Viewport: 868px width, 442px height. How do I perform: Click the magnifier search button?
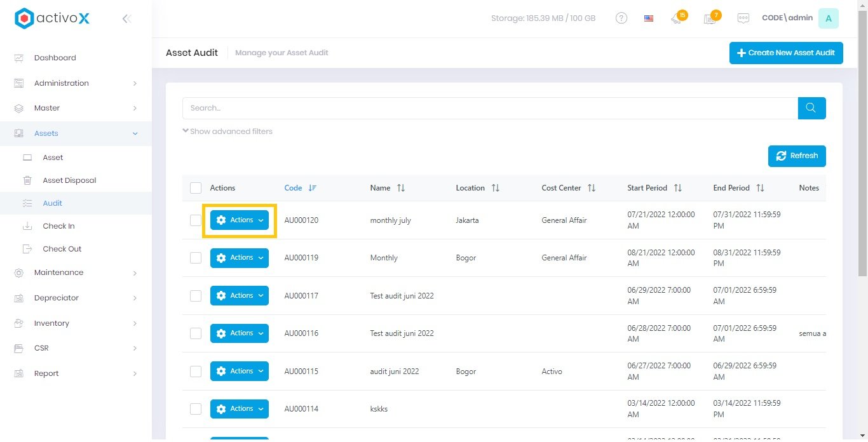(x=811, y=108)
